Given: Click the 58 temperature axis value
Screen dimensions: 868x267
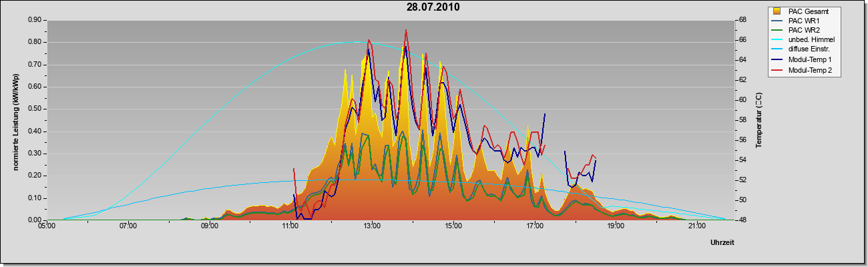Looking at the screenshot, I should click(x=742, y=120).
